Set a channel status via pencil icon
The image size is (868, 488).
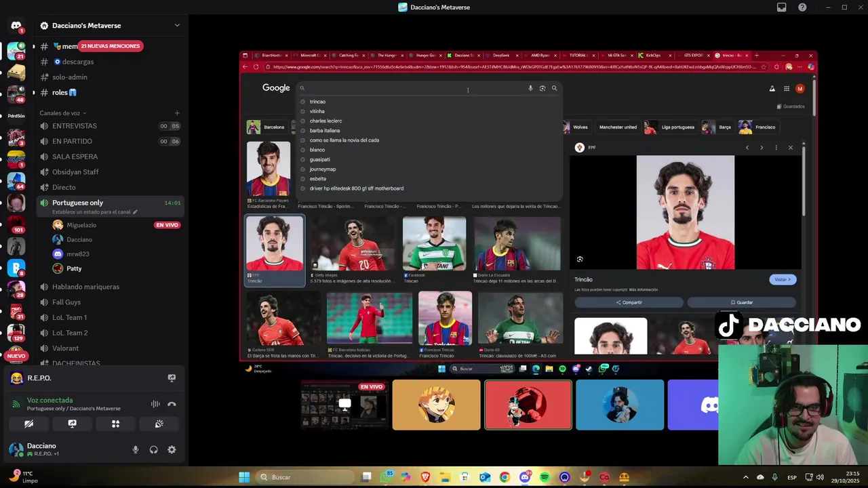(135, 212)
